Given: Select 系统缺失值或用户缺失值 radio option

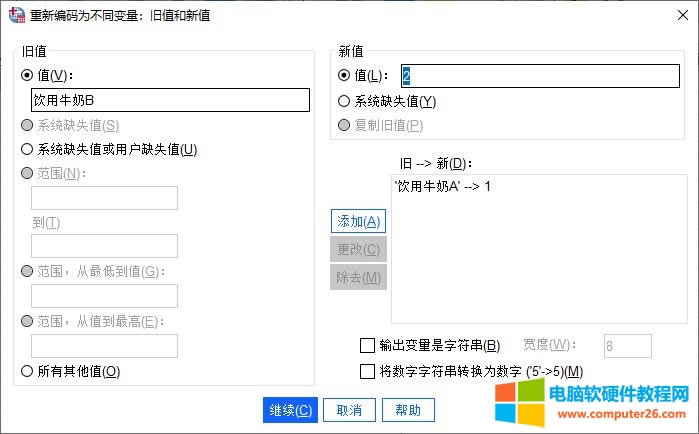Looking at the screenshot, I should (27, 150).
